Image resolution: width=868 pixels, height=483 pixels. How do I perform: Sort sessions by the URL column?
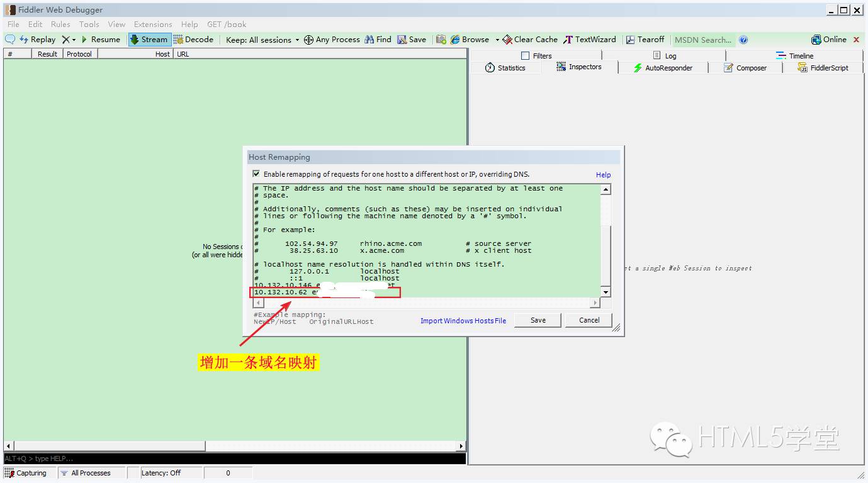click(x=320, y=54)
